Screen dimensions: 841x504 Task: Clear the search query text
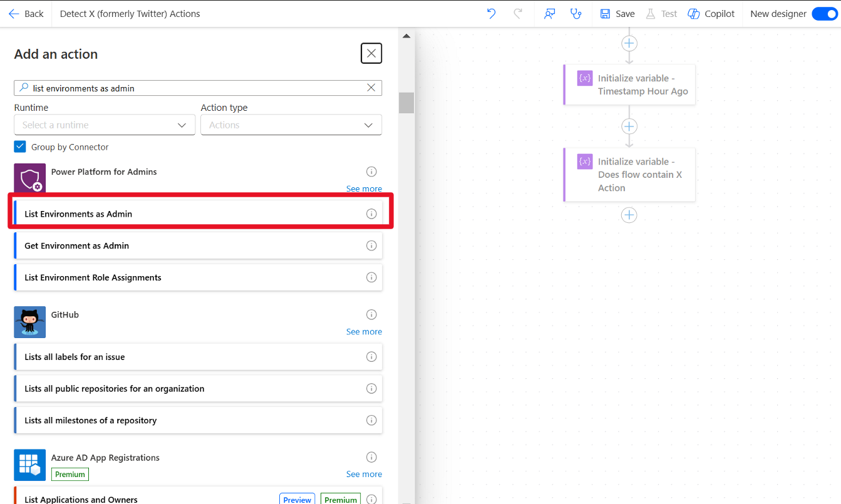[371, 88]
